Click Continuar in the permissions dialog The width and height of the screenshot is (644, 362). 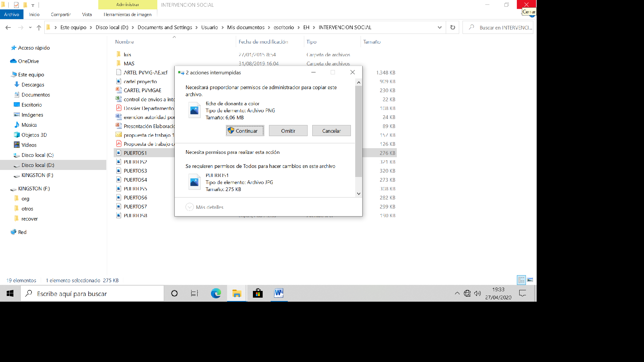click(245, 131)
